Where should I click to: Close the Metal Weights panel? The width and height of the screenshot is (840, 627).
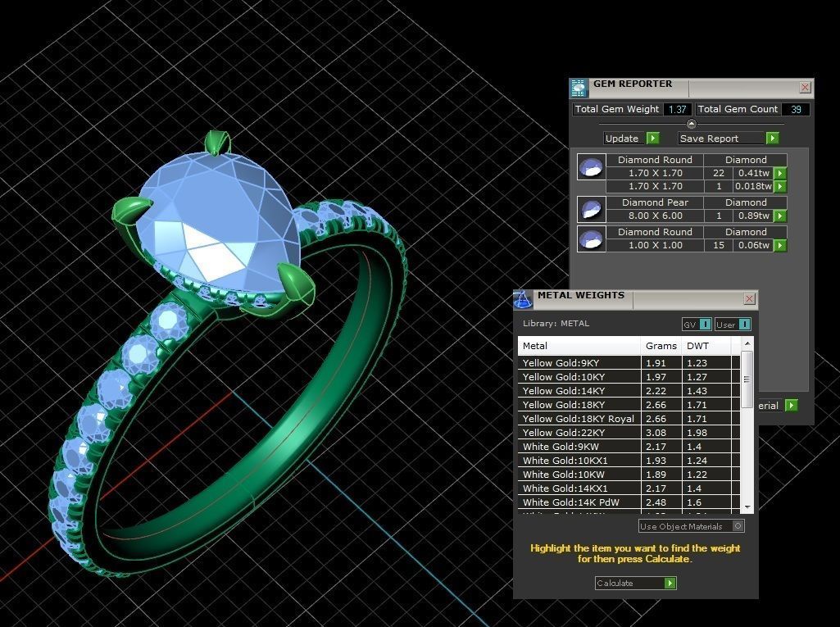[750, 299]
